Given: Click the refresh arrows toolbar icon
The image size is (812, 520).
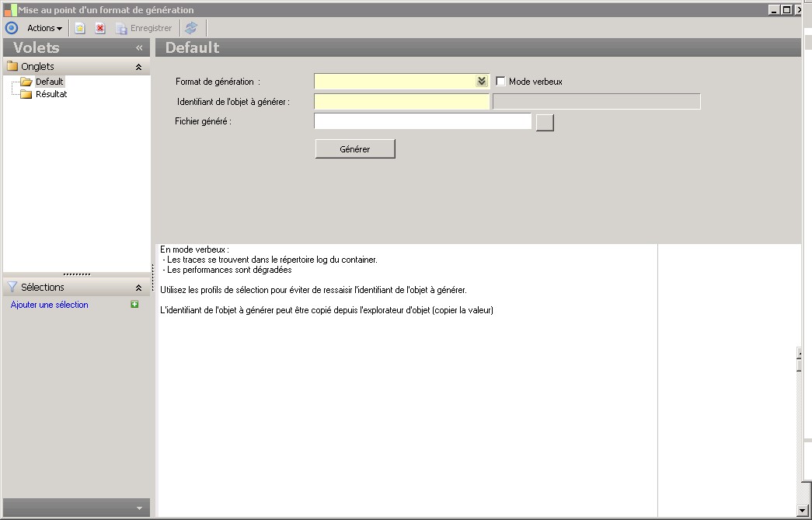Looking at the screenshot, I should 191,28.
